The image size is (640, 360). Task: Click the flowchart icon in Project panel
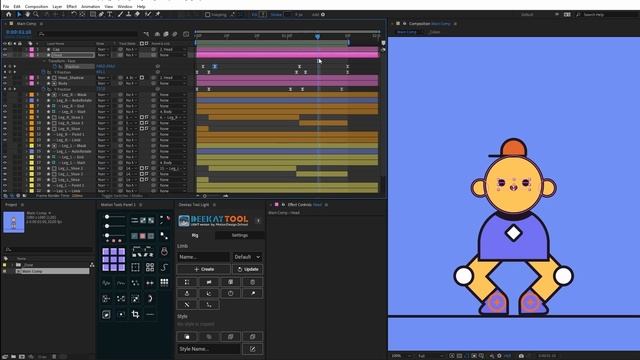[92, 265]
